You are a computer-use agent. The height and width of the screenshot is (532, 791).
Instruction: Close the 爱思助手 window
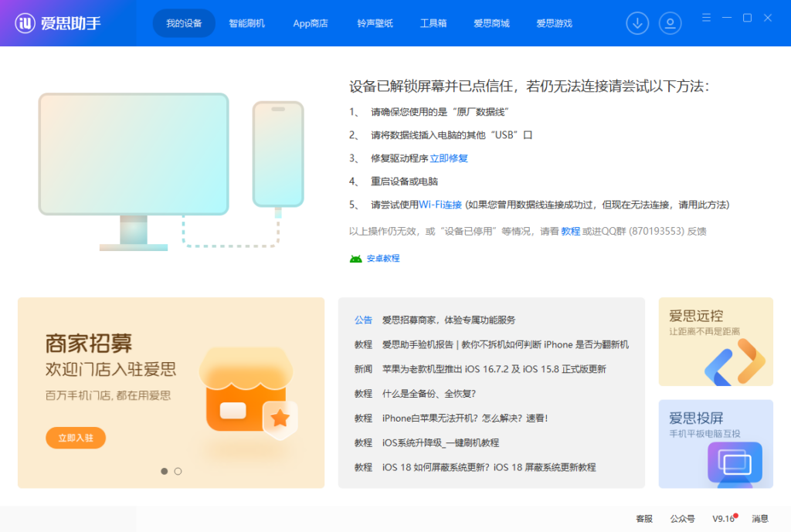point(768,18)
